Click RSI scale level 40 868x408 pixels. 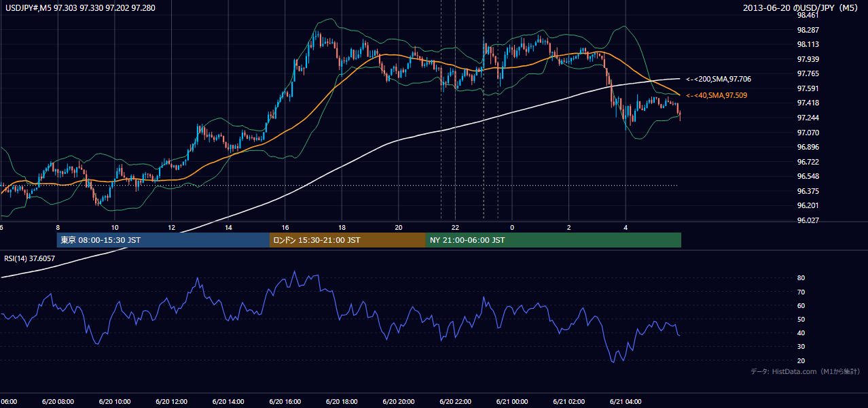coord(801,333)
